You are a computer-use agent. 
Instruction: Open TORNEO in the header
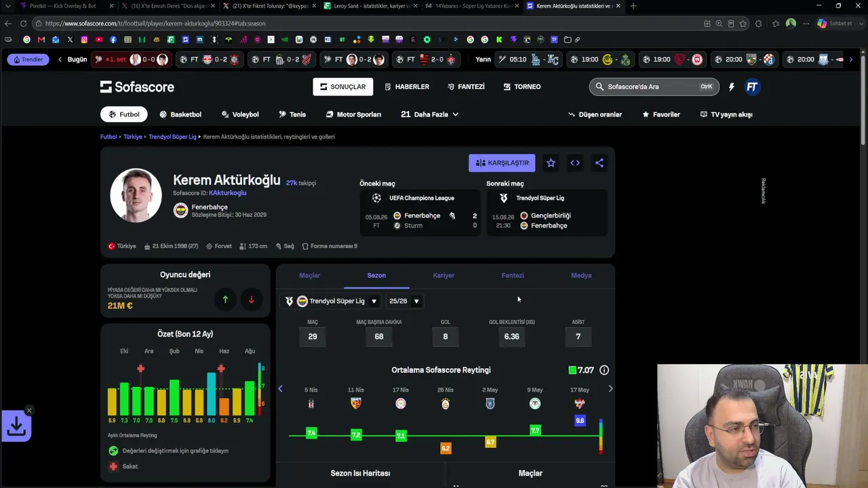click(522, 87)
